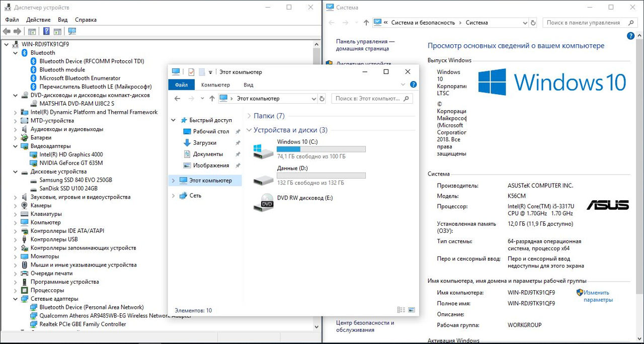Click the blue help icon in Device Manager toolbar
Viewport: 644px width, 344px height.
click(x=46, y=31)
